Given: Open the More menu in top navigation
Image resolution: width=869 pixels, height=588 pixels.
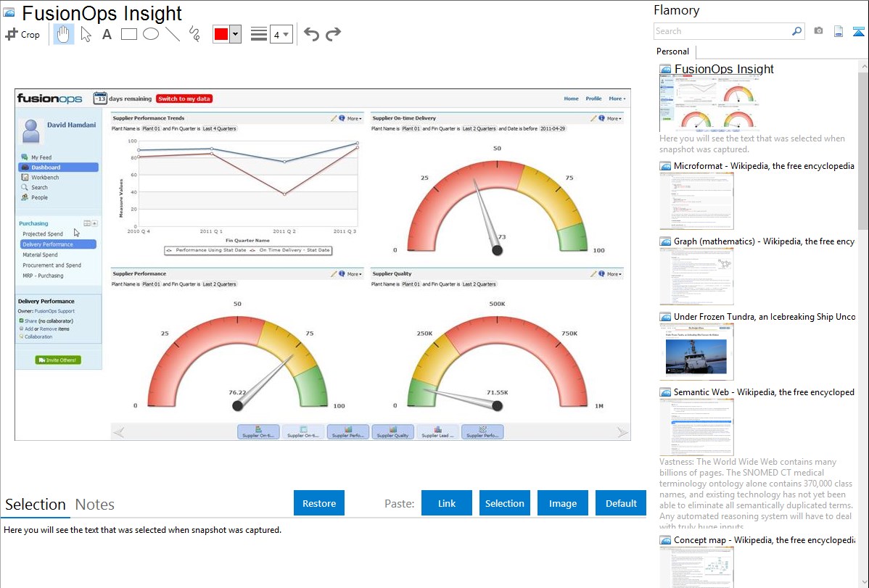Looking at the screenshot, I should coord(617,99).
